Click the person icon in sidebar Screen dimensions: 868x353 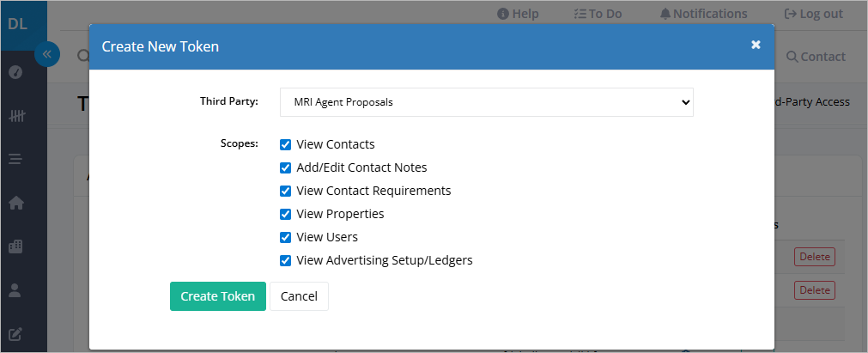click(15, 290)
